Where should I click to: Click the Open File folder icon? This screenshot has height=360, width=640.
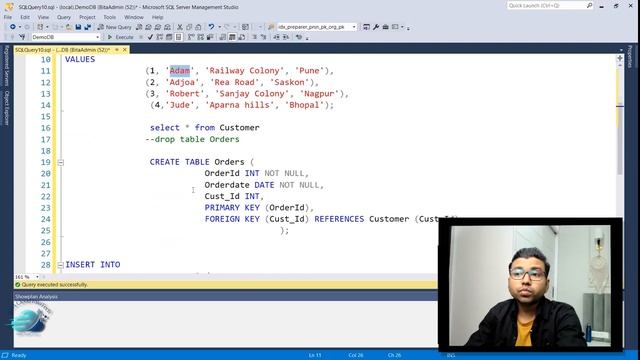[69, 27]
